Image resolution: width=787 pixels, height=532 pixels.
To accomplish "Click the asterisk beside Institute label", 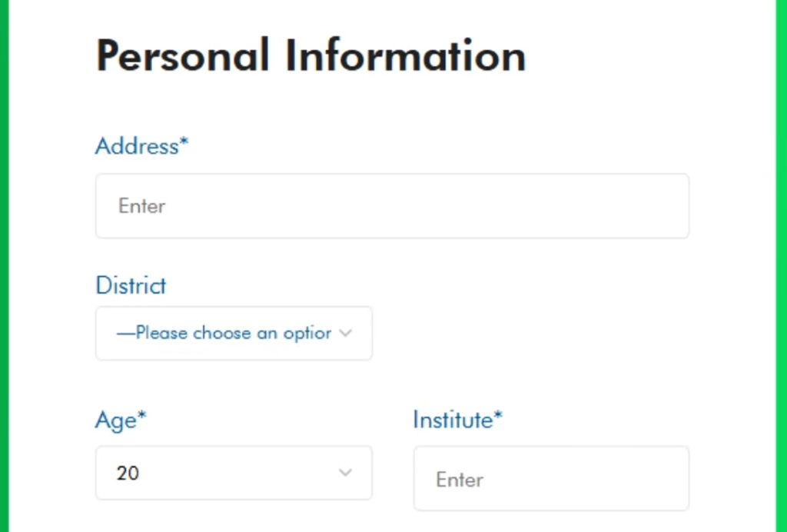I will point(498,417).
